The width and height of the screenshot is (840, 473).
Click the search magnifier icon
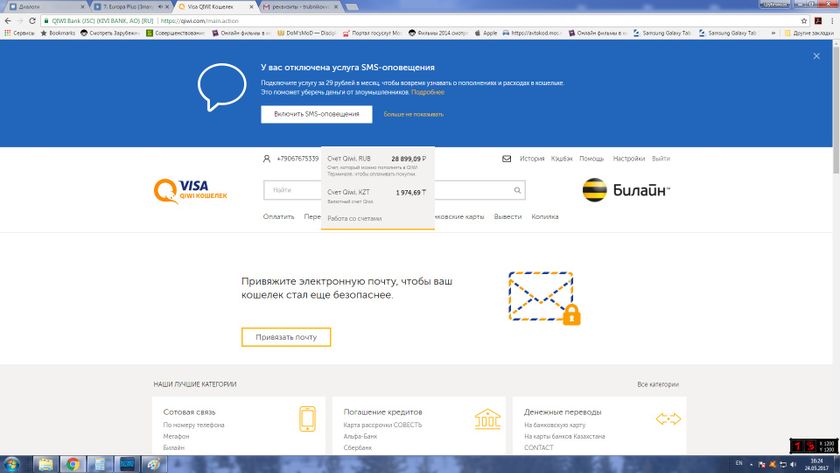click(x=518, y=190)
